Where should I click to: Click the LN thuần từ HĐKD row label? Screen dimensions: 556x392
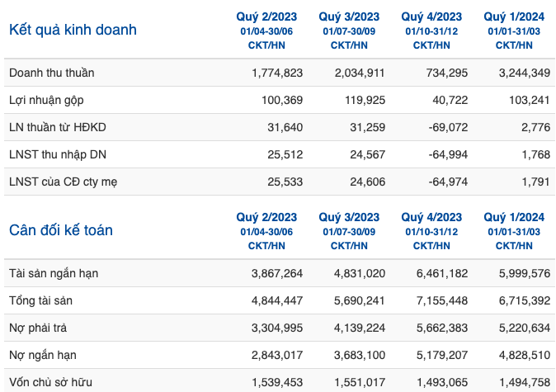58,127
